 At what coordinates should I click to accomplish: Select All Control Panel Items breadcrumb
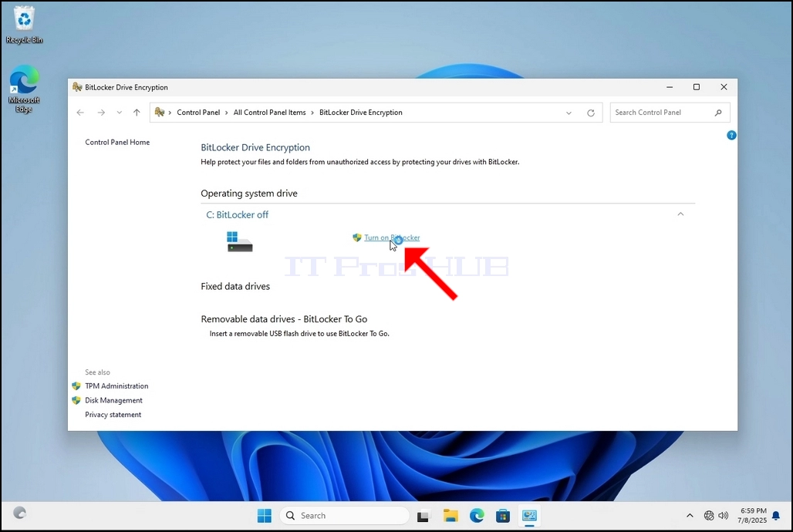tap(269, 113)
